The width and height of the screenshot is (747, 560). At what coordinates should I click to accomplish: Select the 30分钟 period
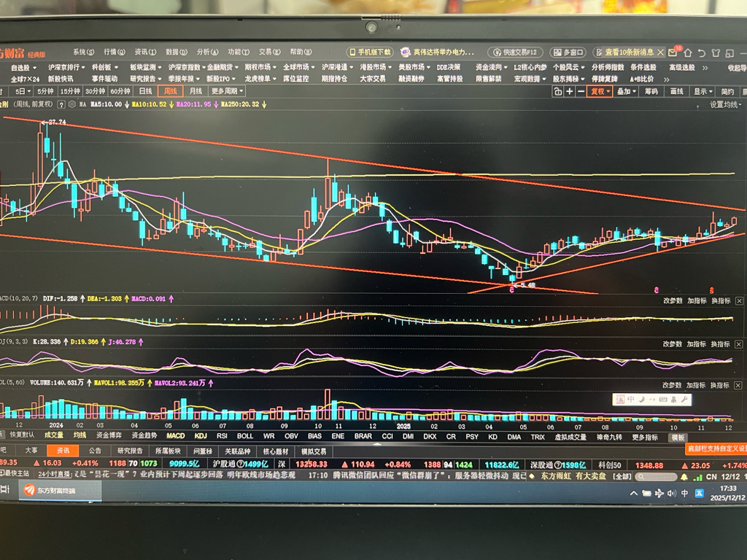click(x=96, y=91)
